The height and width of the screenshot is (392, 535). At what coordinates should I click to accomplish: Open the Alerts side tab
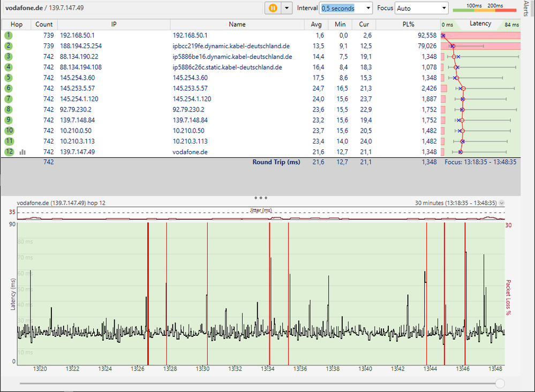point(526,9)
